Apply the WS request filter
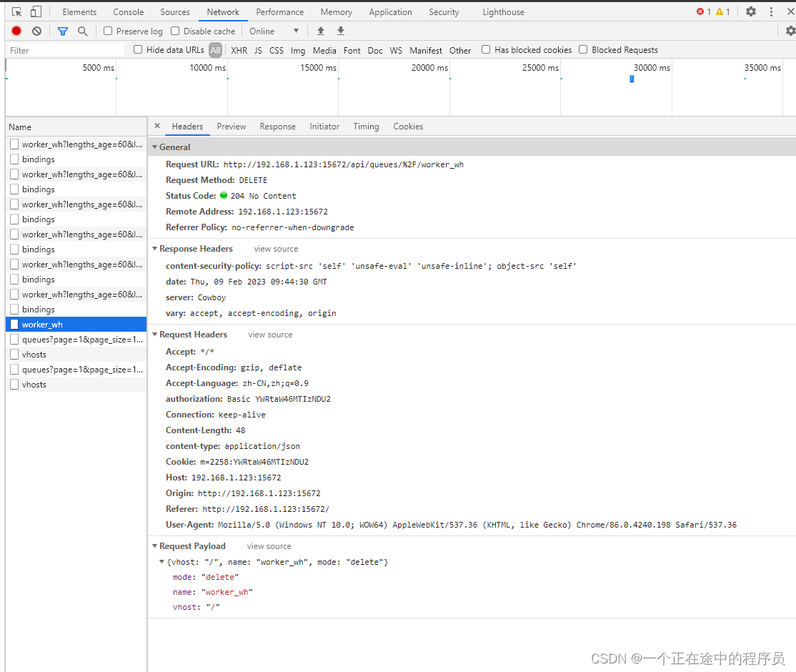The height and width of the screenshot is (672, 796). (x=396, y=50)
